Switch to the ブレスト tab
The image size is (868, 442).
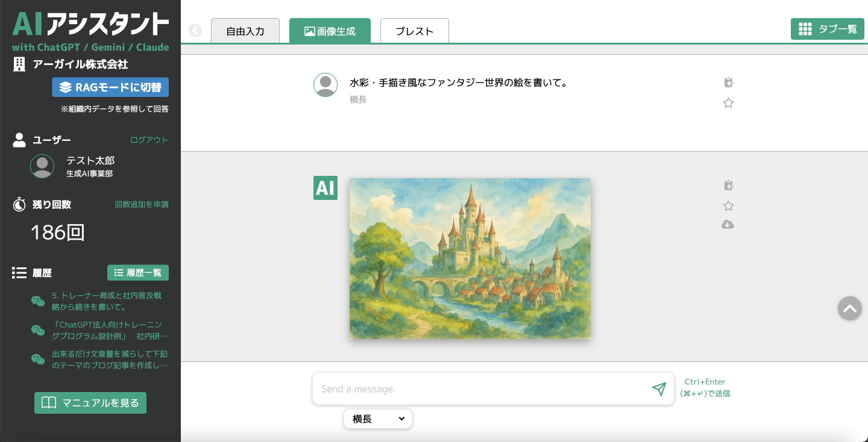[x=414, y=31]
